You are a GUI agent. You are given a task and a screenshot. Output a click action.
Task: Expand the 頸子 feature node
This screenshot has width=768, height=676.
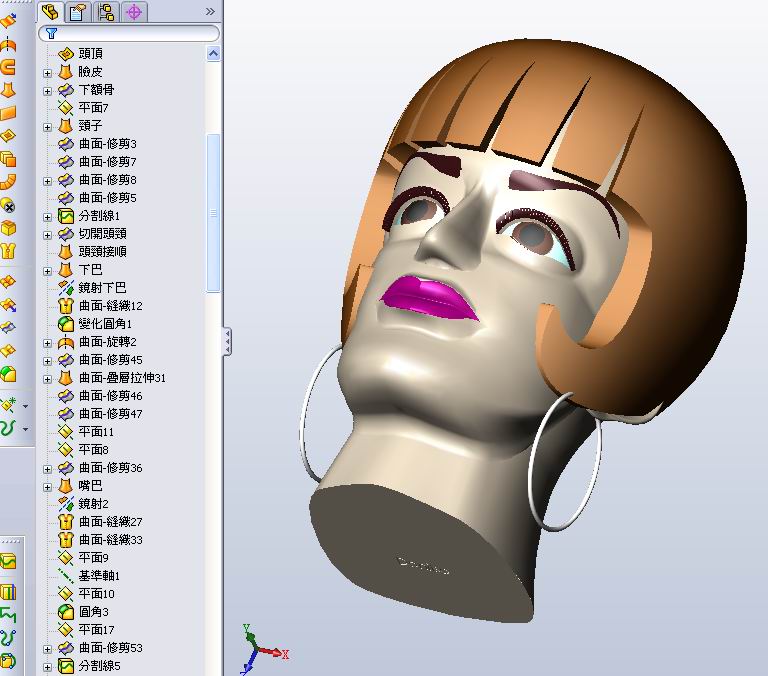[x=48, y=127]
